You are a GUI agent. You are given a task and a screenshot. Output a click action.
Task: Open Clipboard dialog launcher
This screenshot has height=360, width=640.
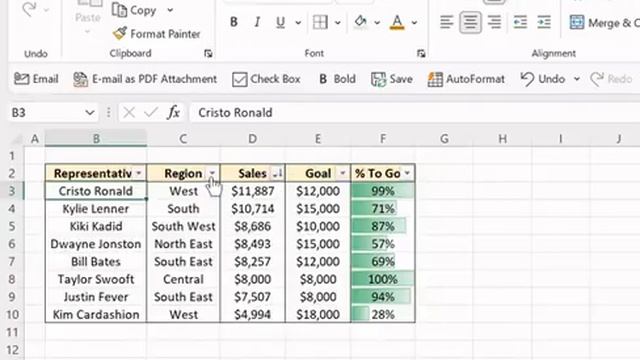click(x=208, y=53)
